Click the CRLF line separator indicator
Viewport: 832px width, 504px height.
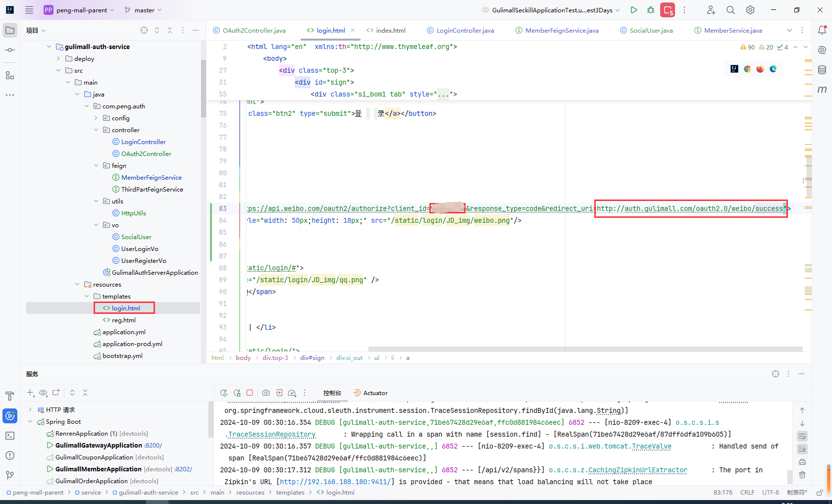[747, 493]
